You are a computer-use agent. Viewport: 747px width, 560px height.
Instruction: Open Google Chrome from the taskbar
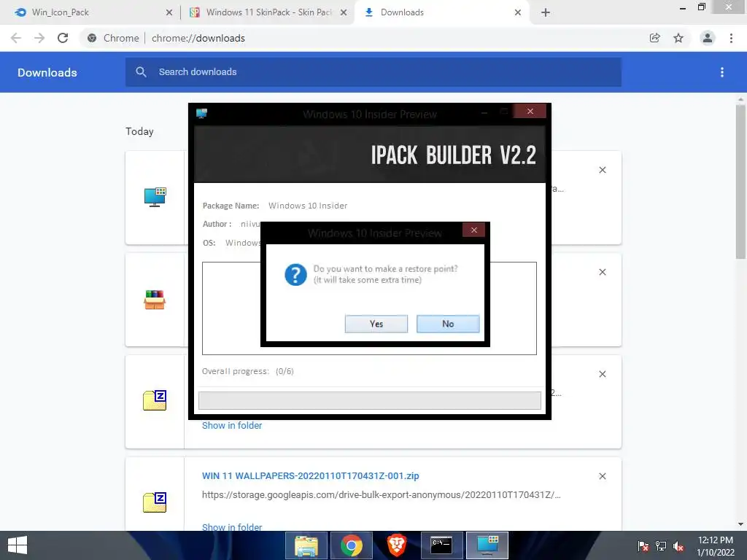coord(351,545)
